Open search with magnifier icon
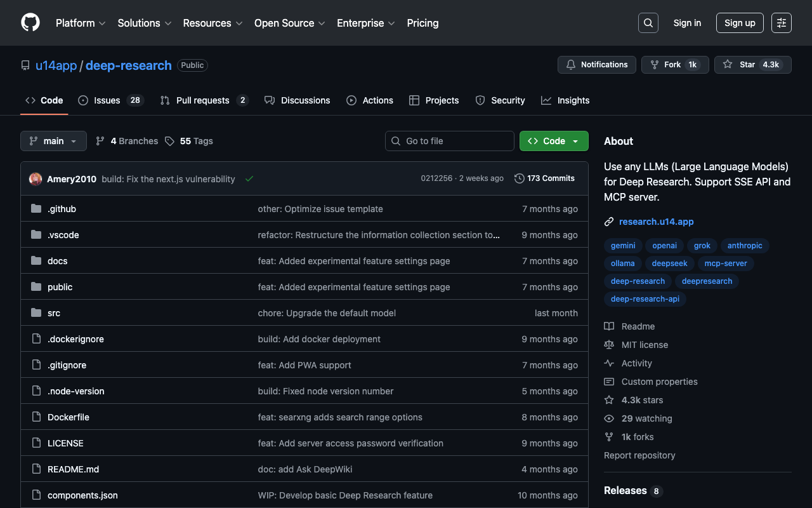The width and height of the screenshot is (812, 508). pos(648,23)
